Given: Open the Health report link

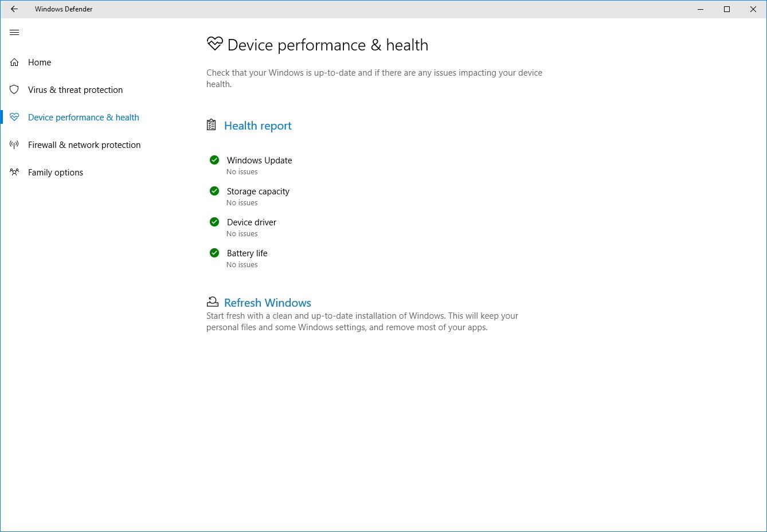Looking at the screenshot, I should [258, 126].
